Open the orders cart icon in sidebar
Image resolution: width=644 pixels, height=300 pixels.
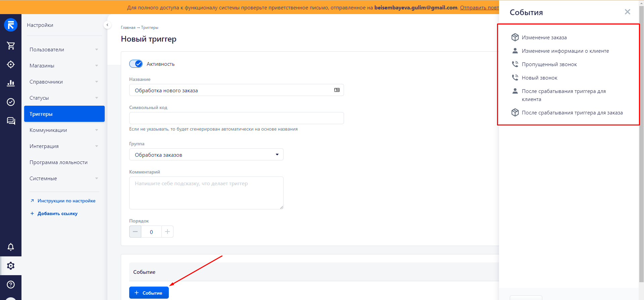point(11,46)
